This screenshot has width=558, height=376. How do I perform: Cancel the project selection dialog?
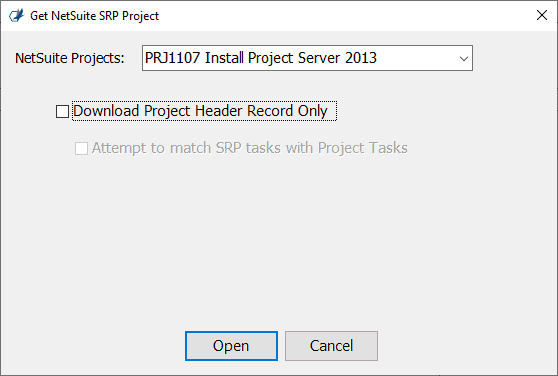pyautogui.click(x=331, y=346)
